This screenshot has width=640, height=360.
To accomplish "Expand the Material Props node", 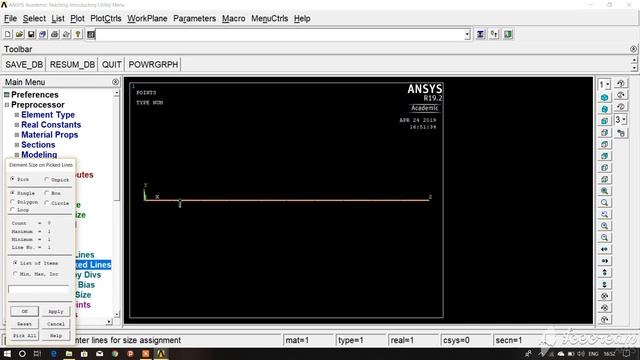I will tap(17, 135).
